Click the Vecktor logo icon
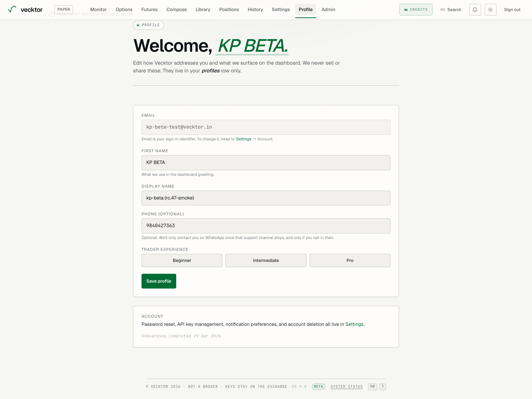Screen dimensions: 532x399 pyautogui.click(x=12, y=9)
